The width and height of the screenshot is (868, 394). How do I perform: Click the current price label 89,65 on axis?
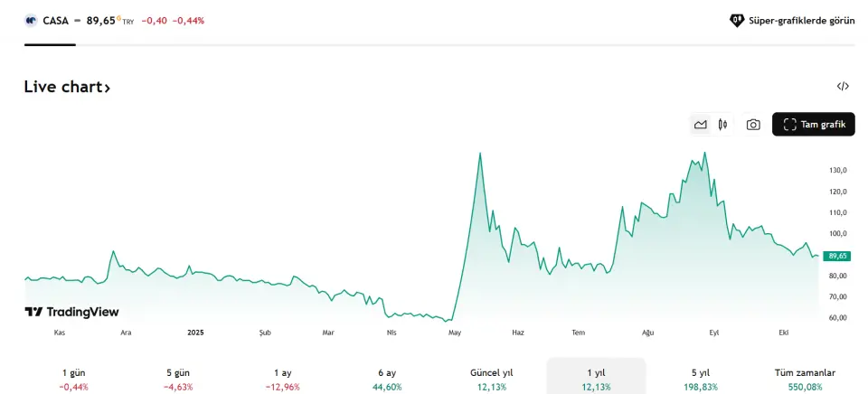click(837, 256)
